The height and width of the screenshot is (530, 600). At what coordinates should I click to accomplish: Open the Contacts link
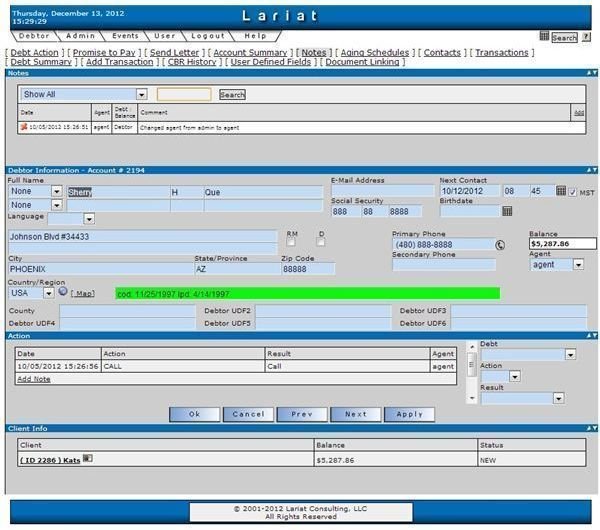coord(442,52)
